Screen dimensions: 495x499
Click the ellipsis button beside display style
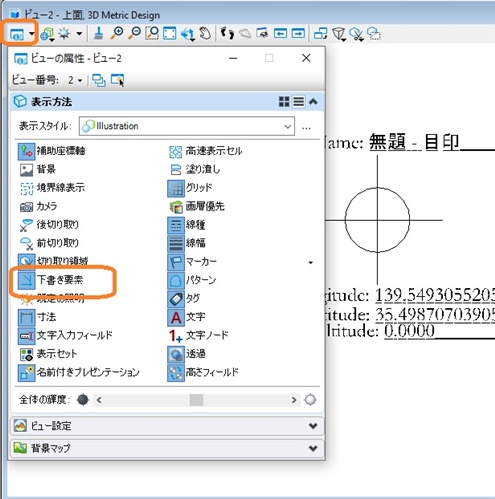306,128
